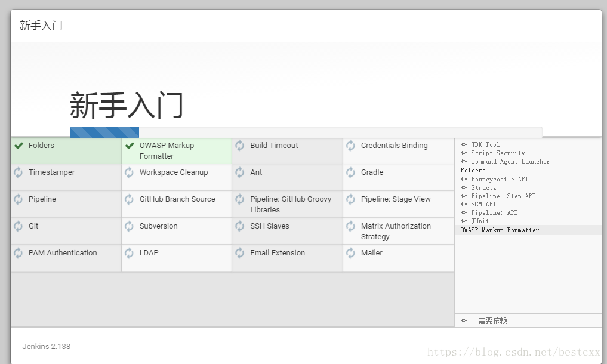Click the '** Structs' log entry

[479, 188]
